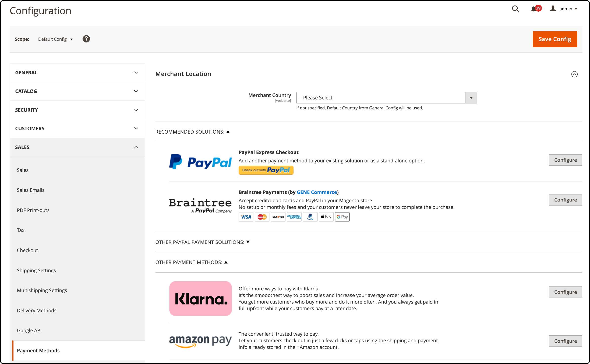Viewport: 590px width, 364px height.
Task: Open Checkout settings
Action: 27,250
